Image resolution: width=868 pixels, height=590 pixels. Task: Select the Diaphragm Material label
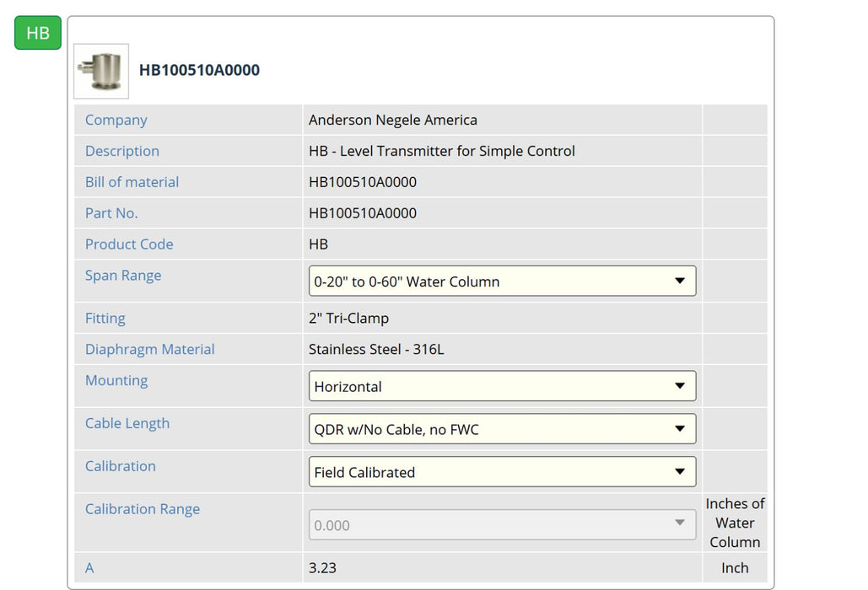[150, 349]
